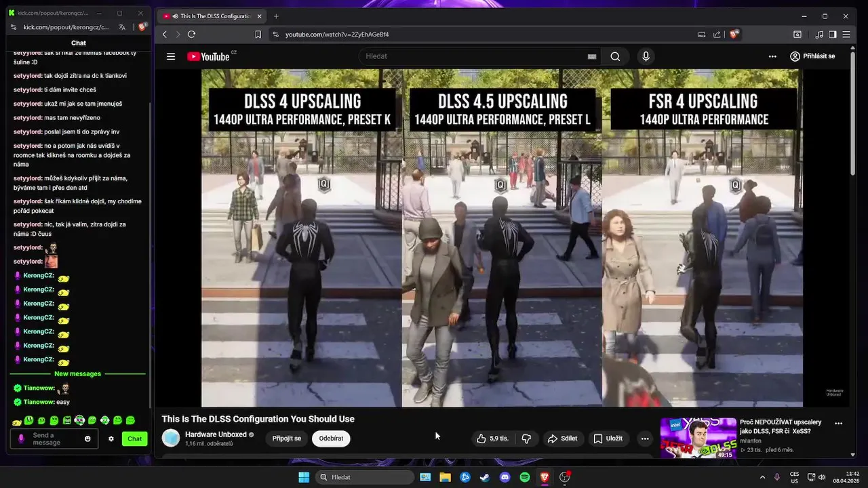The width and height of the screenshot is (868, 488).
Task: Sign in with Přihlásit se
Action: pos(812,56)
